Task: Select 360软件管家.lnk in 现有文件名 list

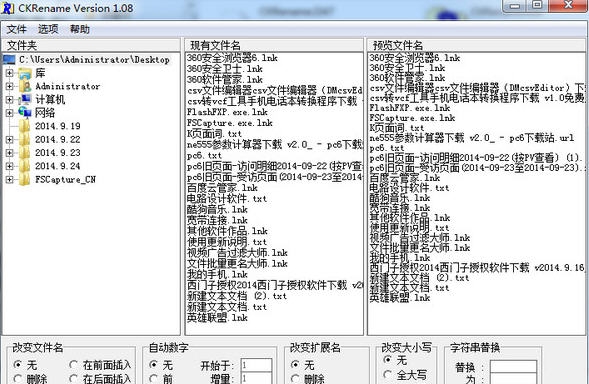Action: pos(225,79)
